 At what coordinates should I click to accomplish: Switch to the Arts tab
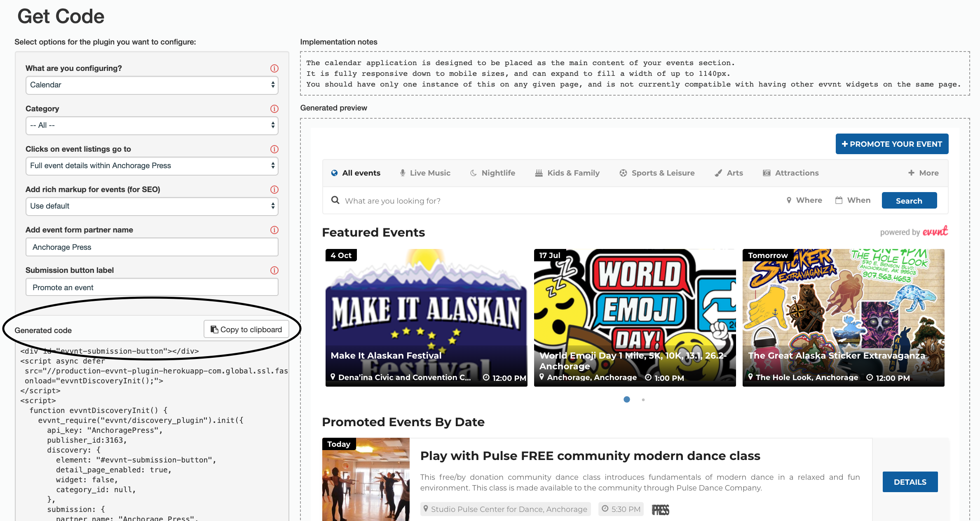pyautogui.click(x=729, y=173)
